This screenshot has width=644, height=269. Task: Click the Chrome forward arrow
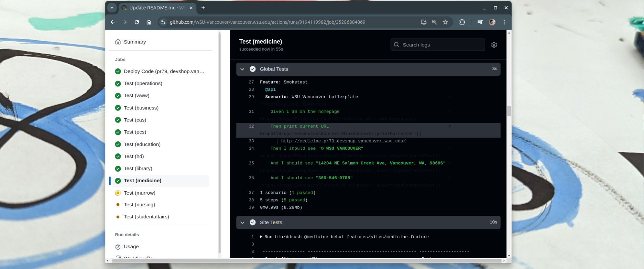[x=125, y=22]
